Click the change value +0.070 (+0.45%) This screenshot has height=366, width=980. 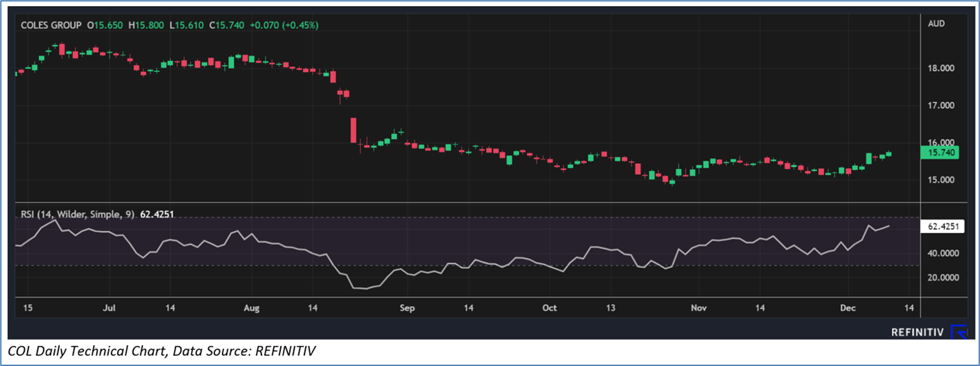pyautogui.click(x=284, y=25)
